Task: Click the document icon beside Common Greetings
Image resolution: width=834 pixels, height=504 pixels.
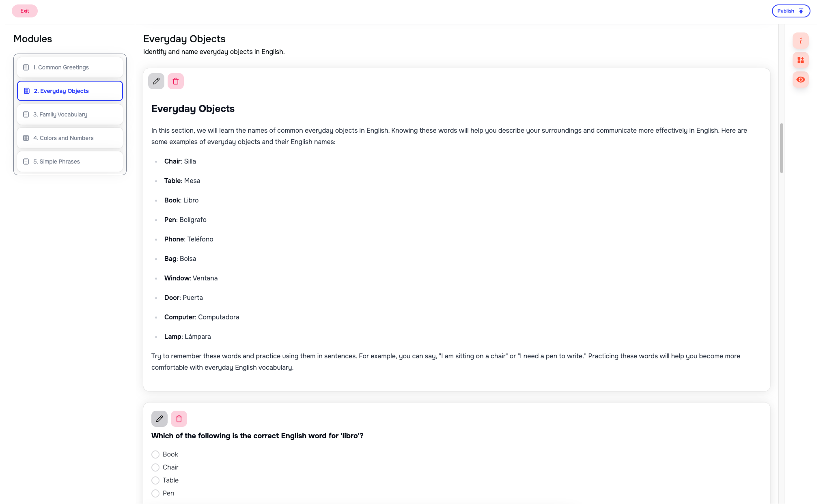Action: click(x=26, y=67)
